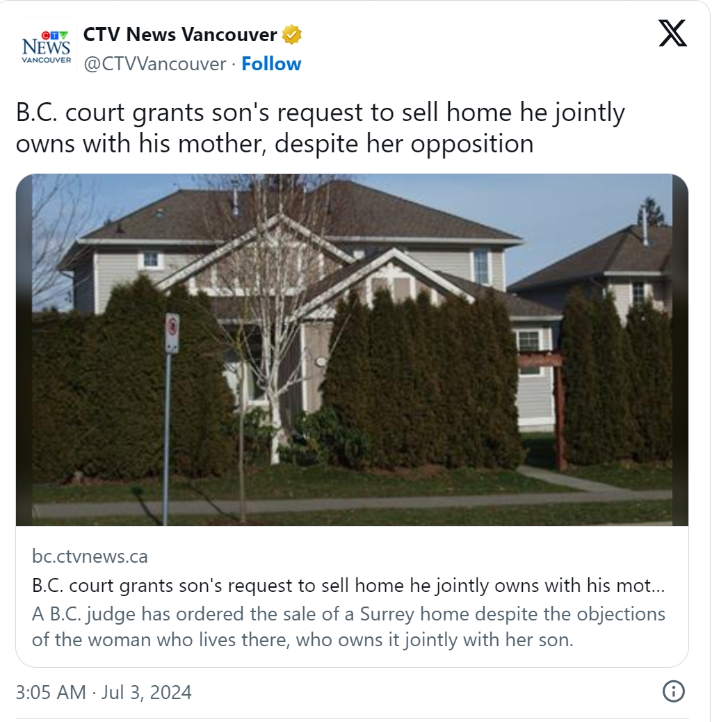Viewport: 728px width, 722px height.
Task: Click the 3:05 AM timestamp
Action: click(50, 693)
